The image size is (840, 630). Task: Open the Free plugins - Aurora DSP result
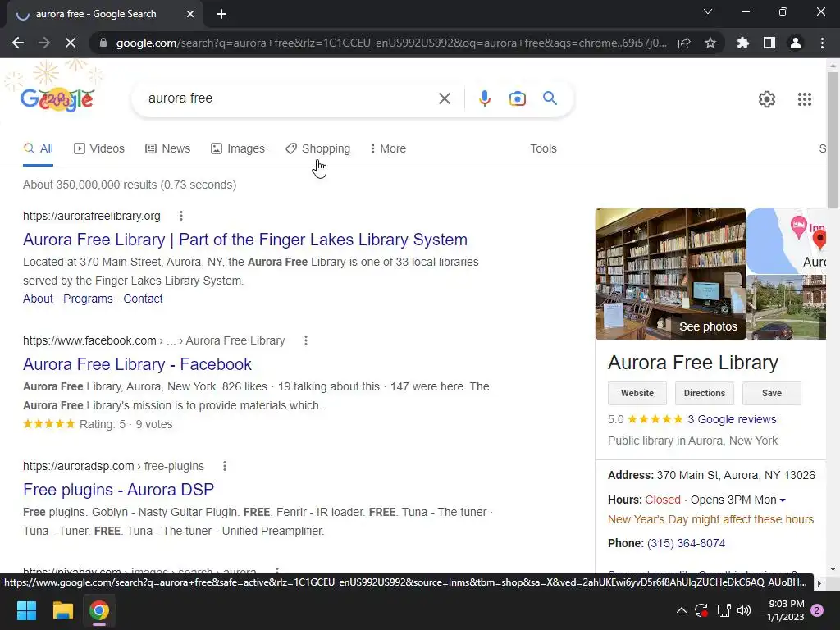click(x=118, y=490)
